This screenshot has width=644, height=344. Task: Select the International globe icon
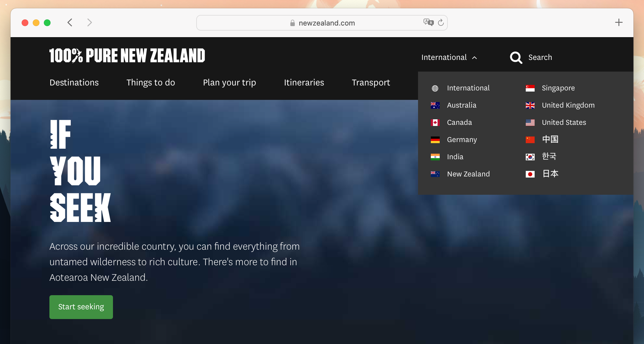[435, 88]
